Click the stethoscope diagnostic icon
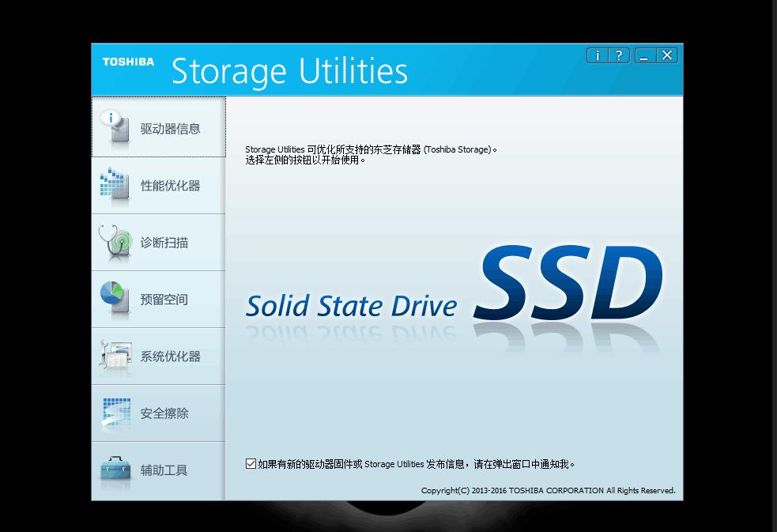Screen dimensions: 777x532 (x=115, y=242)
